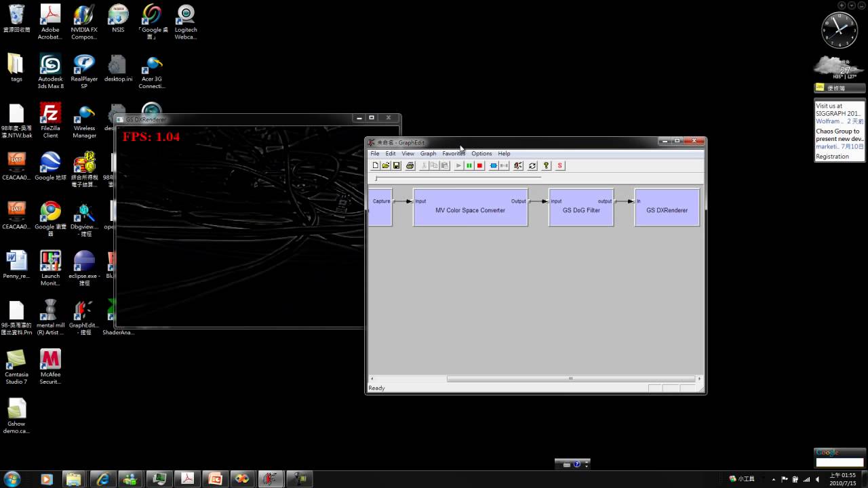
Task: Click the greyed Paste clipboard icon
Action: click(445, 165)
